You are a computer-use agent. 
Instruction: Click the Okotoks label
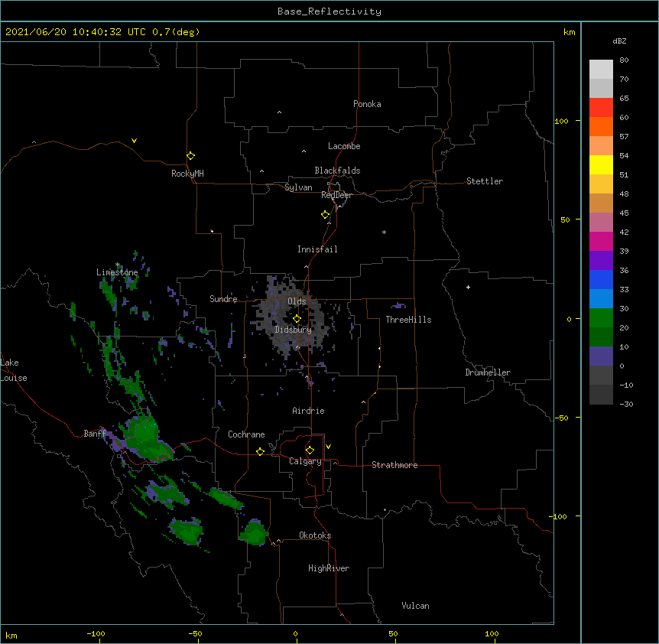pos(315,535)
